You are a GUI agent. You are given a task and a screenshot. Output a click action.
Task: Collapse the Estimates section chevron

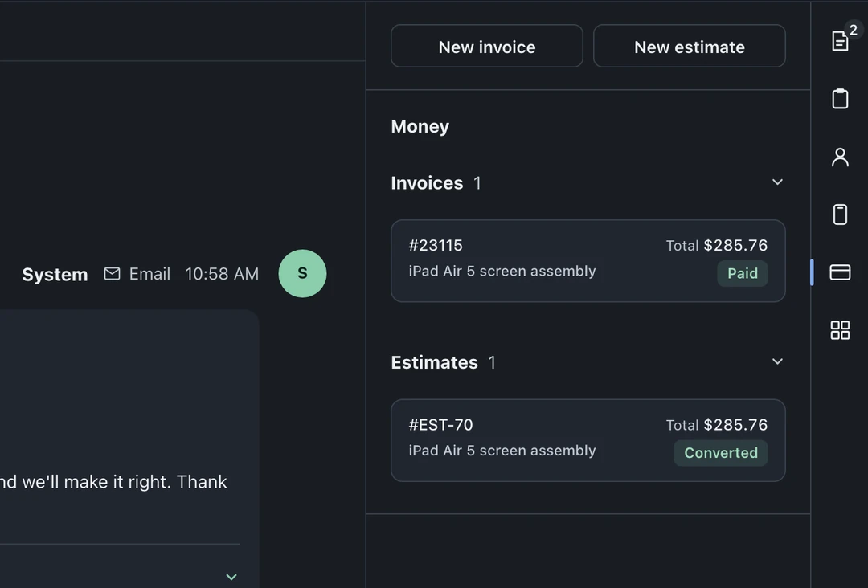click(777, 361)
